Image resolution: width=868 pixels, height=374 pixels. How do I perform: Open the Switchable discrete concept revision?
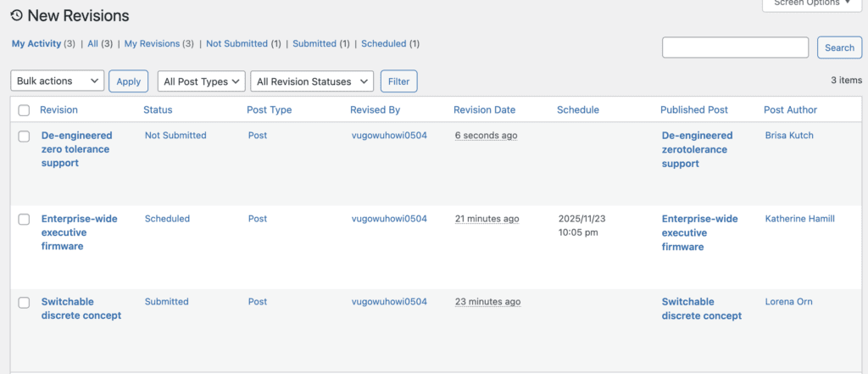[x=81, y=309]
